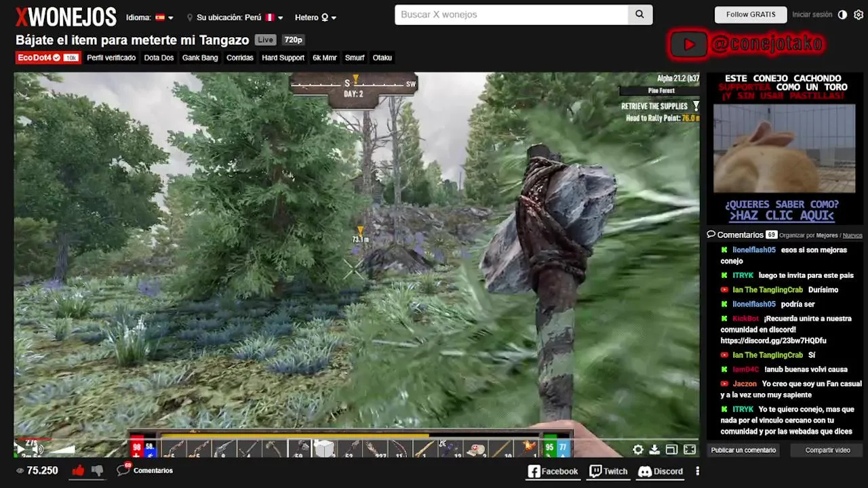The image size is (868, 488).
Task: Click the eye views counter icon
Action: [20, 470]
